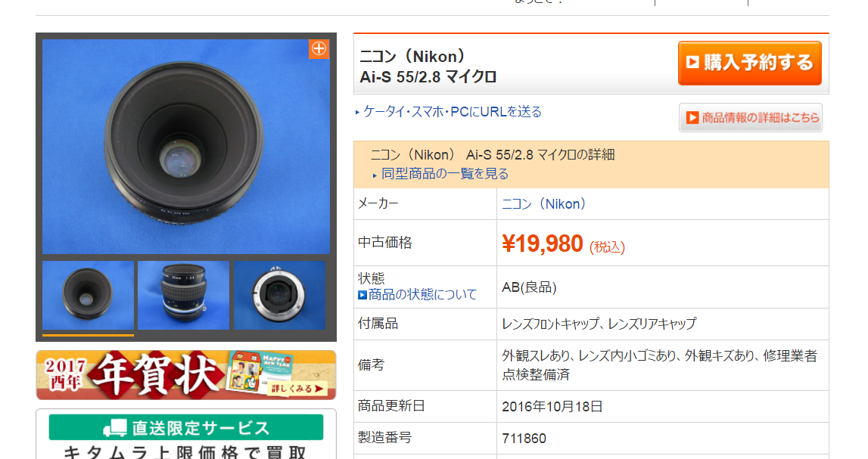Open the large main lens photo
Viewport: 868px width, 459px height.
(185, 146)
